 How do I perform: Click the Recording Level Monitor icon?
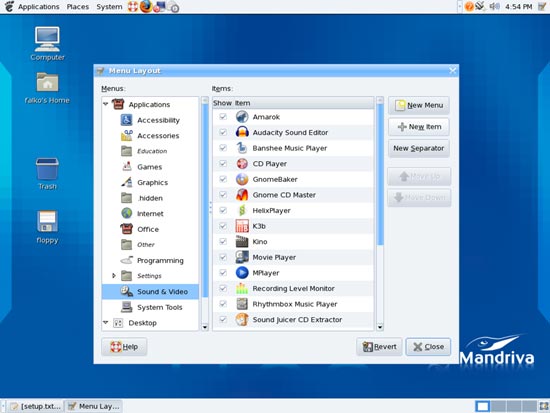(x=242, y=288)
